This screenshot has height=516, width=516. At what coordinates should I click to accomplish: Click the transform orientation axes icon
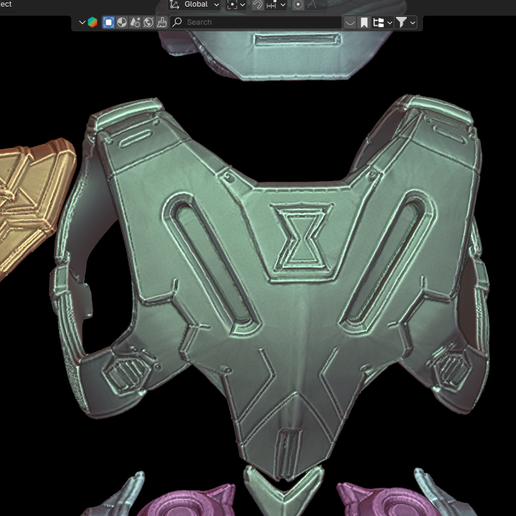[x=174, y=5]
